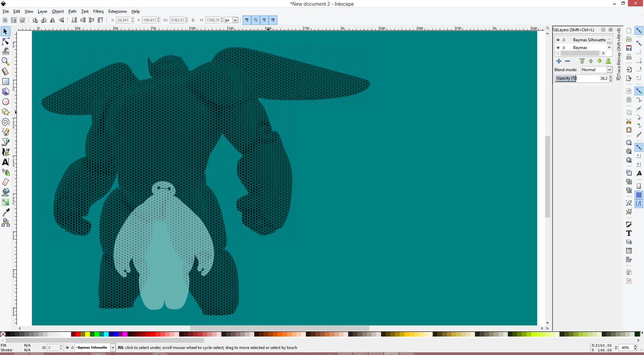
Task: Toggle visibility of Baymax layer
Action: click(x=558, y=48)
